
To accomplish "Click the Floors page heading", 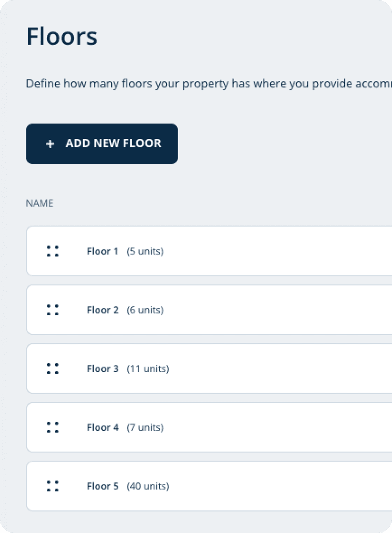I will (x=61, y=36).
